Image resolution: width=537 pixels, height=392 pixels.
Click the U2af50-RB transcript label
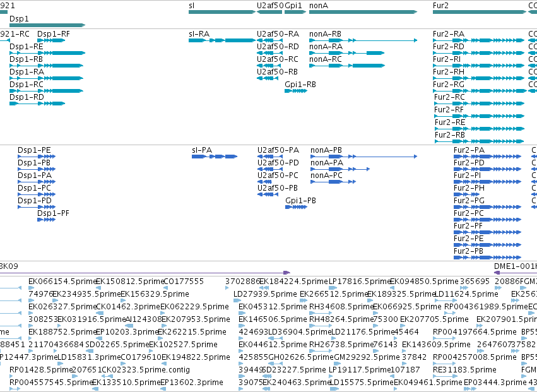coord(278,72)
